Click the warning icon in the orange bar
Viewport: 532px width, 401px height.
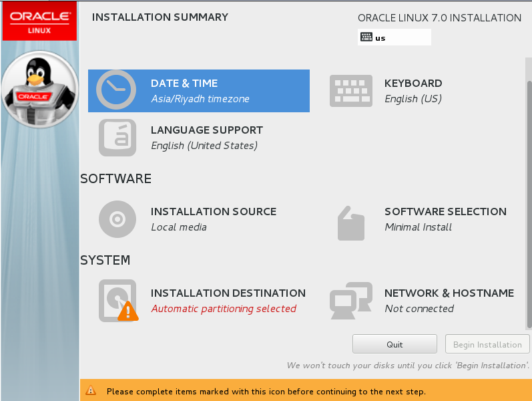91,390
